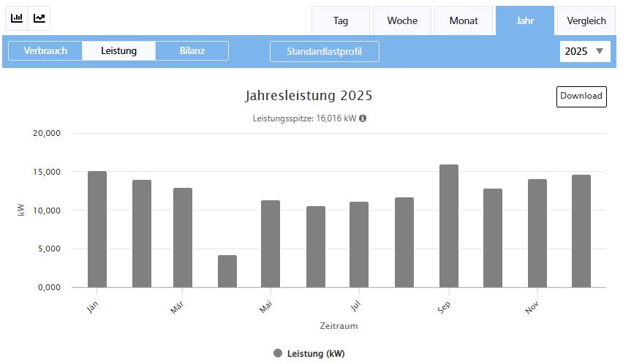The image size is (623, 364).
Task: Open the 2025 year dropdown
Action: coord(585,51)
